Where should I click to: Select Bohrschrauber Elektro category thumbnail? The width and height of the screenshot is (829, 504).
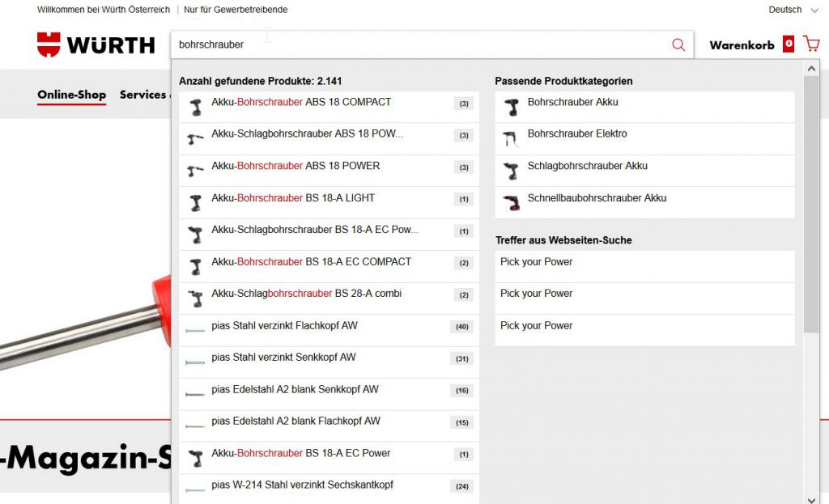512,139
